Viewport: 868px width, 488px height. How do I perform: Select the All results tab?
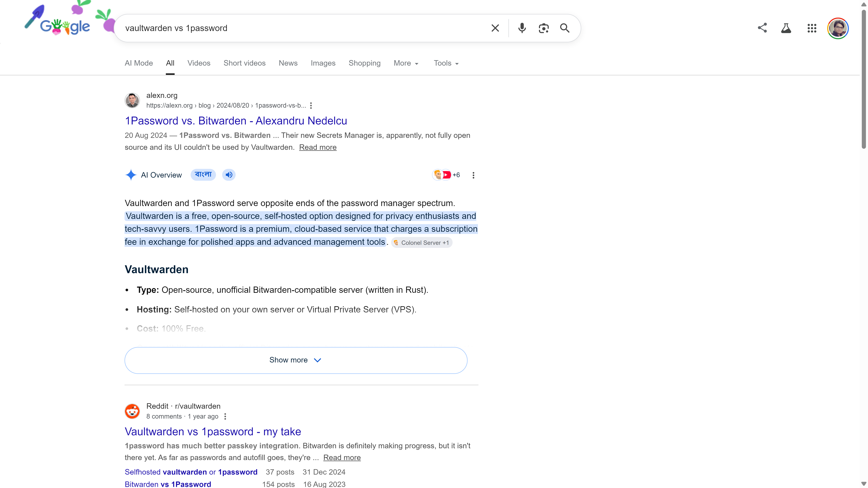(x=170, y=63)
